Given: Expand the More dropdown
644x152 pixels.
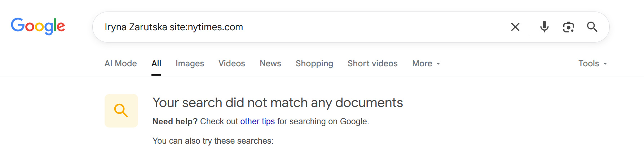Looking at the screenshot, I should pyautogui.click(x=426, y=63).
